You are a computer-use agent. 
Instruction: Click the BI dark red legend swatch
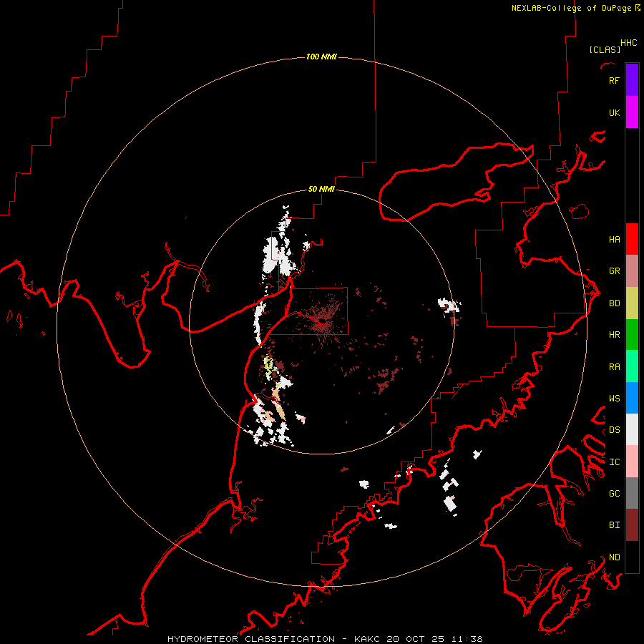coord(632,525)
